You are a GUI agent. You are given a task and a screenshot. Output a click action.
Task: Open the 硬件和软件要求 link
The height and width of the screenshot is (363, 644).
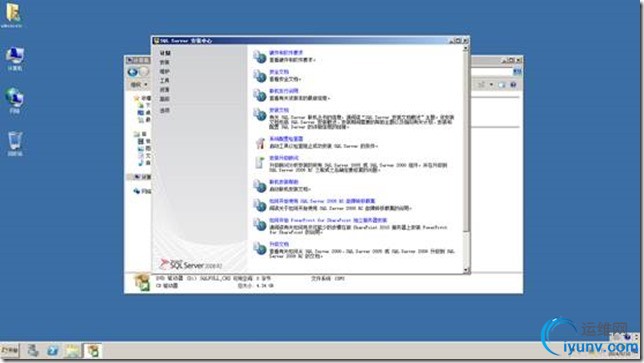(x=286, y=53)
